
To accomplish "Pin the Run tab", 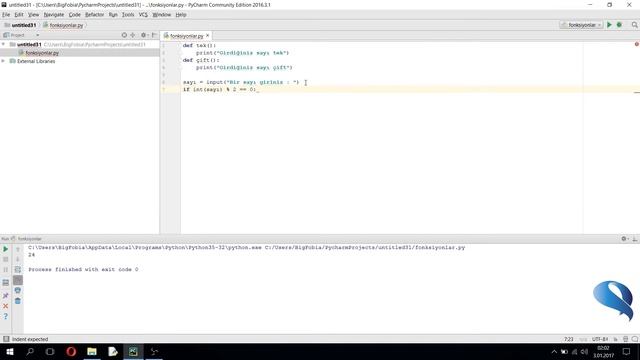I will tap(6, 295).
